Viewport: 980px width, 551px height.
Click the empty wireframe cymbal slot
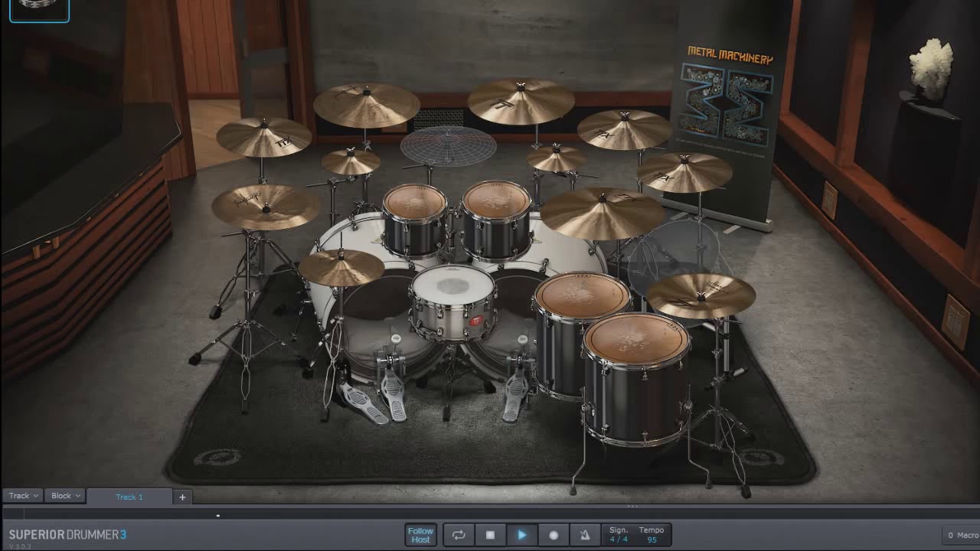pos(448,145)
